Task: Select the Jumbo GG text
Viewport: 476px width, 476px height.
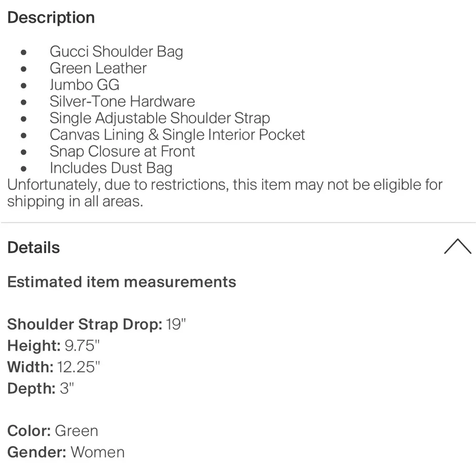Action: coord(84,85)
